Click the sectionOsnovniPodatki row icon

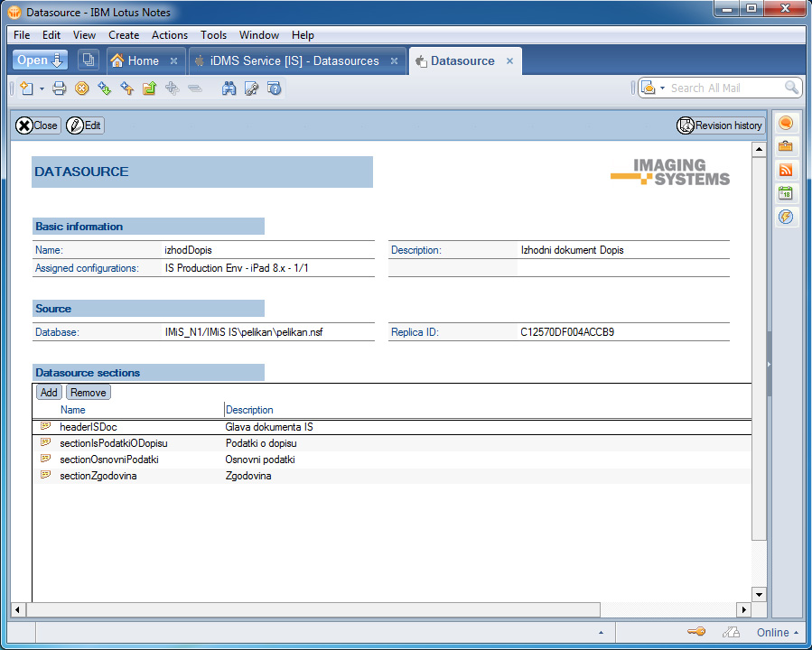coord(45,459)
